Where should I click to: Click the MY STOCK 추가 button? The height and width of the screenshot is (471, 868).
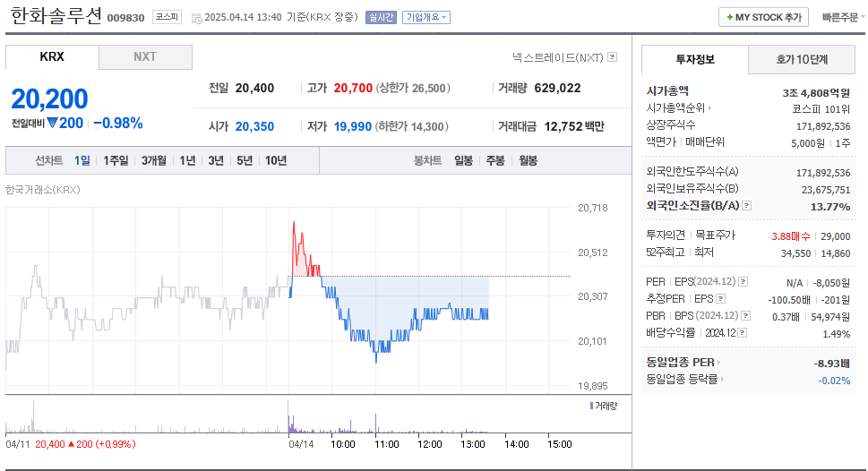coord(763,17)
